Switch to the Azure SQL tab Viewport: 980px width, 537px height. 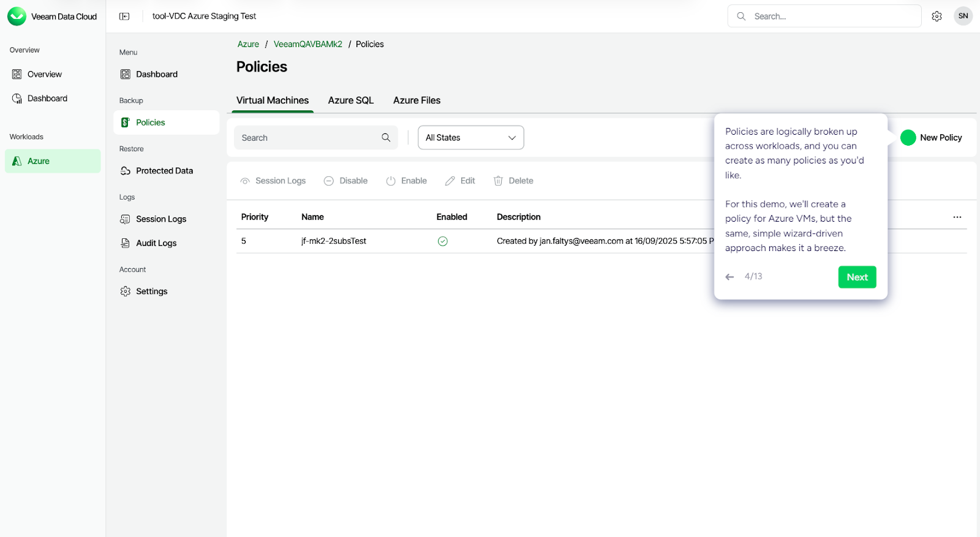351,100
